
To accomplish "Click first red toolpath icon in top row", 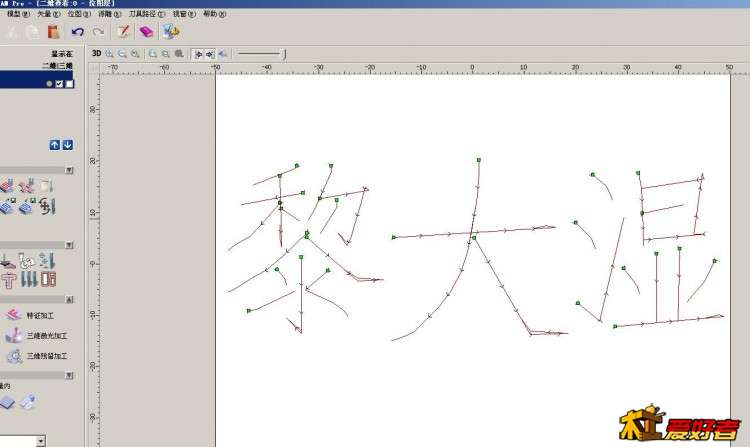I will tap(6, 185).
